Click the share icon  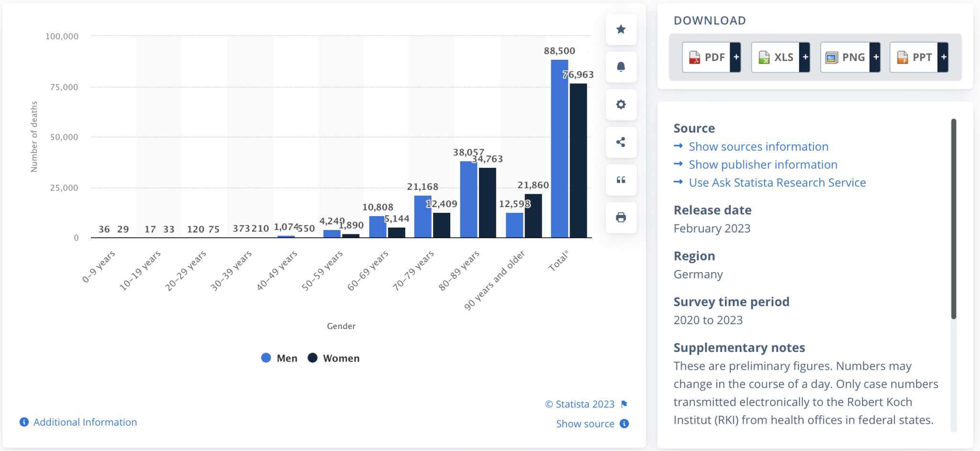click(x=621, y=142)
